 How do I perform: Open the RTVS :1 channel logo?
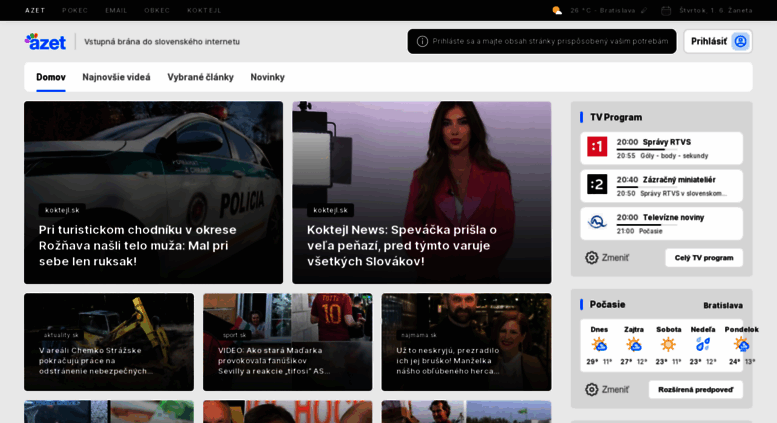(x=597, y=147)
